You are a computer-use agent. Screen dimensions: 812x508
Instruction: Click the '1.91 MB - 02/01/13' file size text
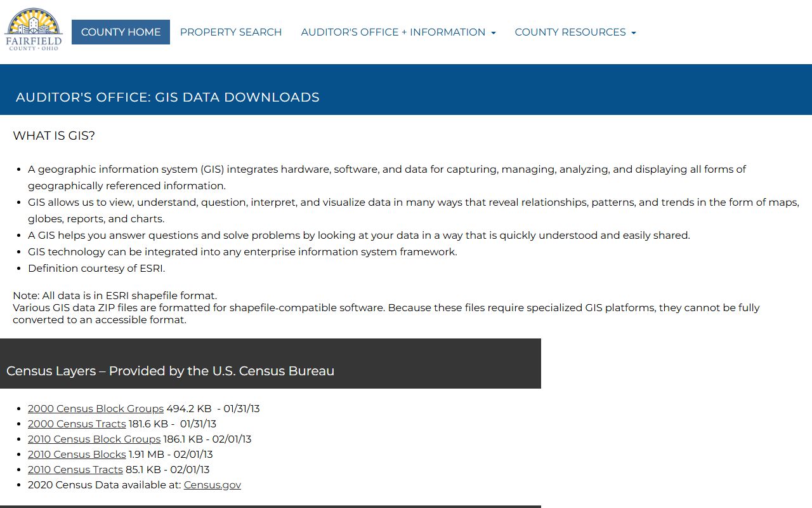[171, 454]
